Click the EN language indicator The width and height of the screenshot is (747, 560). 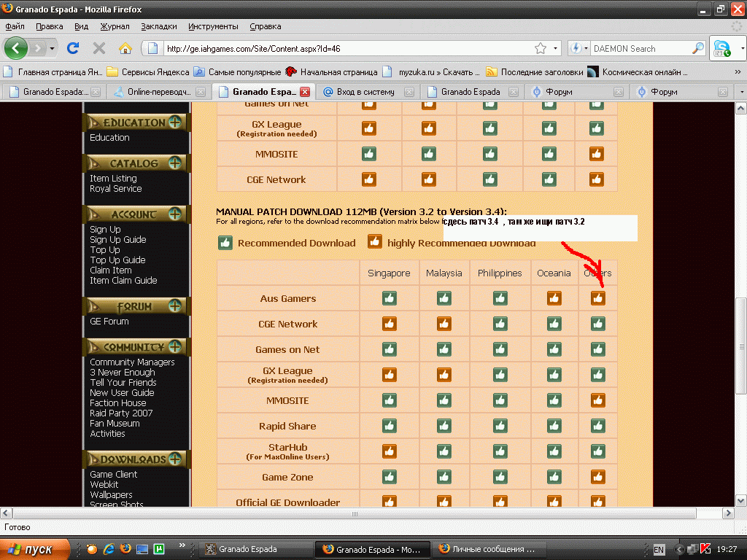pyautogui.click(x=659, y=550)
